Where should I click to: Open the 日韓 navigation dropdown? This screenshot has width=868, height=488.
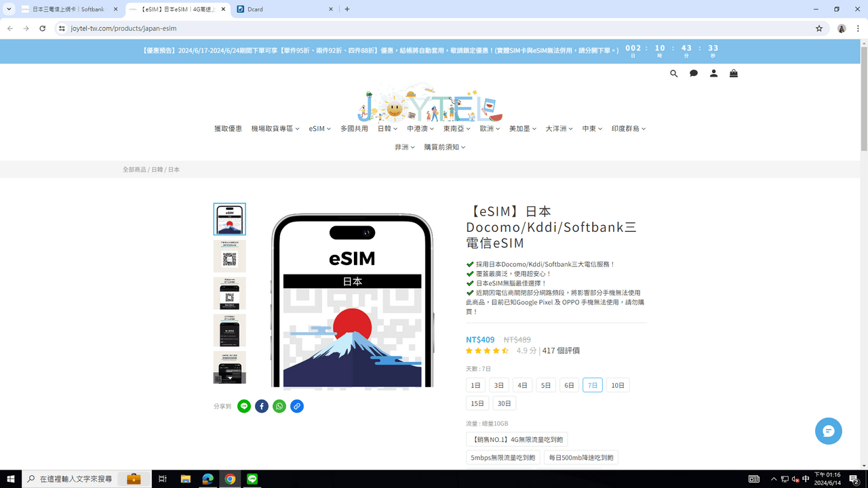click(388, 129)
